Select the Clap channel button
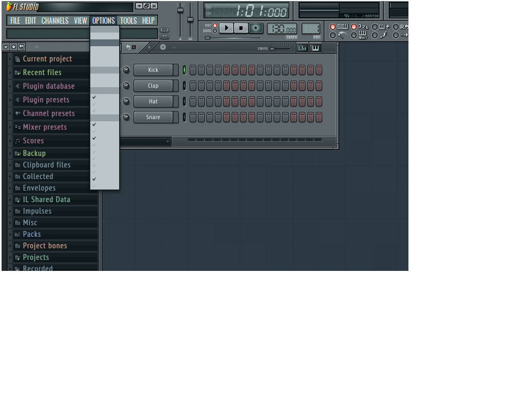The image size is (525, 420). click(153, 86)
